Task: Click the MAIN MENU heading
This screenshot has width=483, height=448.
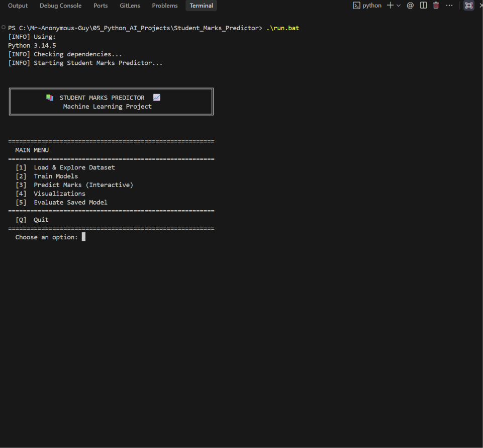Action: click(32, 150)
